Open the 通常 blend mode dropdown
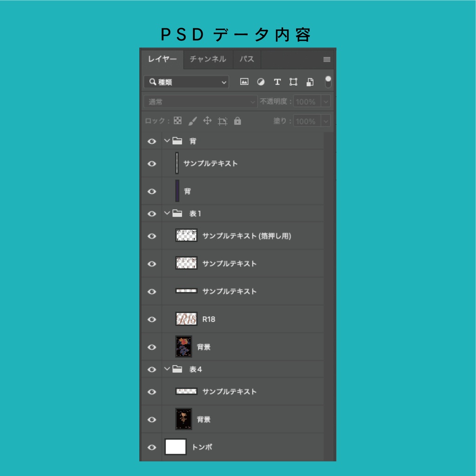 tap(200, 101)
